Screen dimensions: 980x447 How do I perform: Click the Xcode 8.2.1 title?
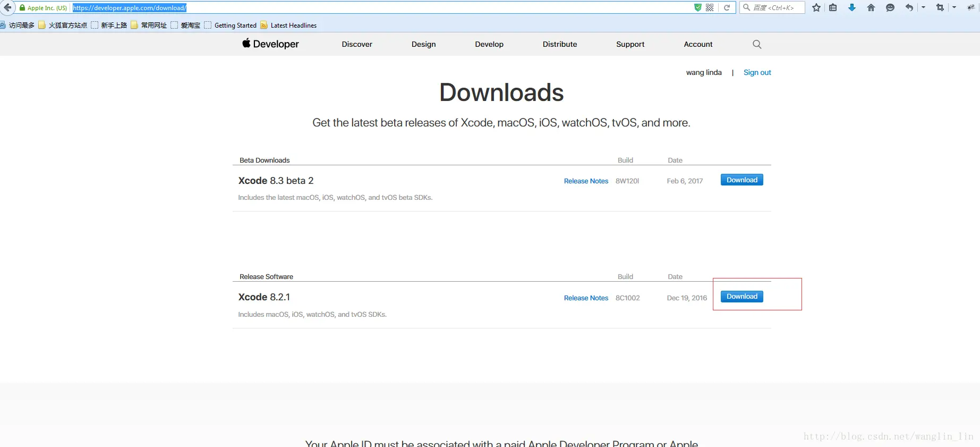[x=264, y=297]
